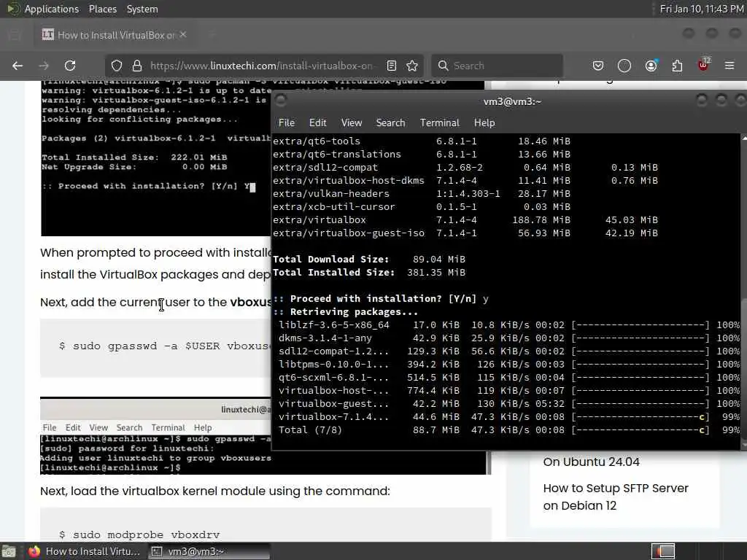Click the extra/vulkan-headers row in terminal
The height and width of the screenshot is (560, 747).
[x=422, y=193]
